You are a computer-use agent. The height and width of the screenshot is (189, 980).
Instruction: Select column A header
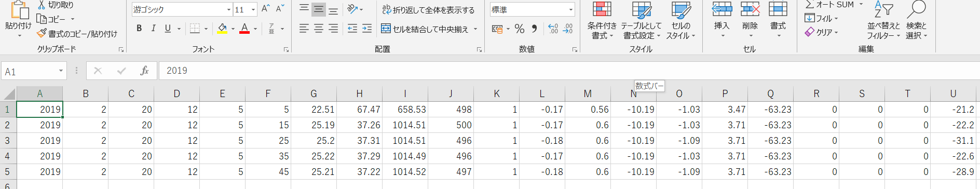[40, 93]
